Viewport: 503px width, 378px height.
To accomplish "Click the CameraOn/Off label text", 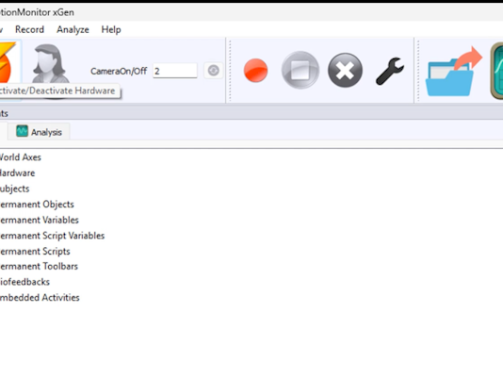I will tap(119, 71).
